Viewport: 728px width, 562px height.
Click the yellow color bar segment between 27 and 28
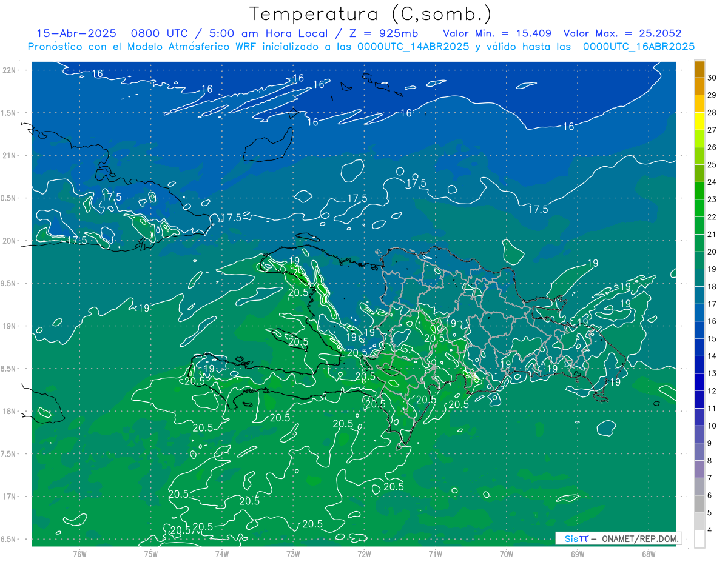699,121
